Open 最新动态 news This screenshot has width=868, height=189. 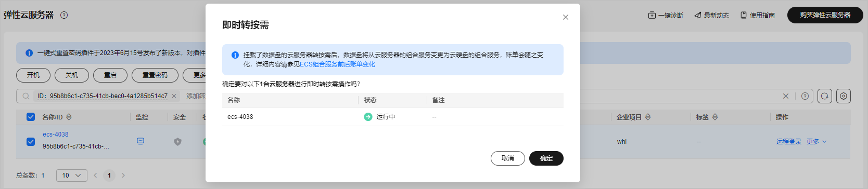tap(711, 15)
